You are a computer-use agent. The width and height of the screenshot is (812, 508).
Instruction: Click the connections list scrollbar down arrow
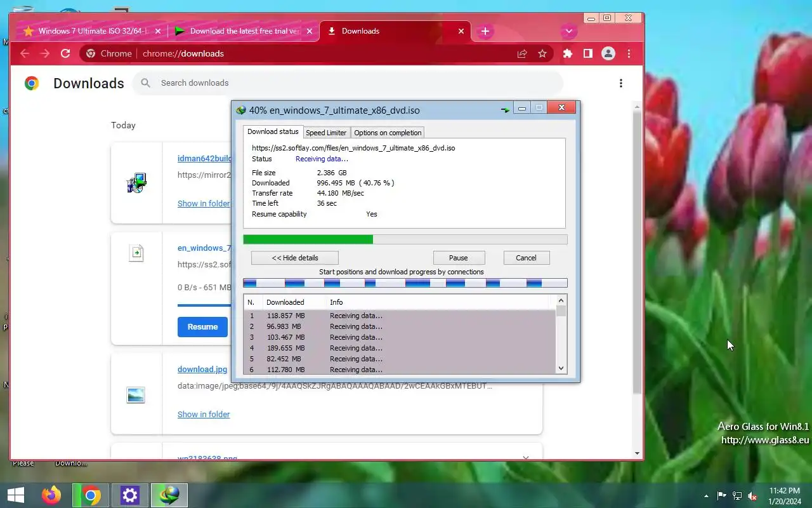click(x=561, y=368)
